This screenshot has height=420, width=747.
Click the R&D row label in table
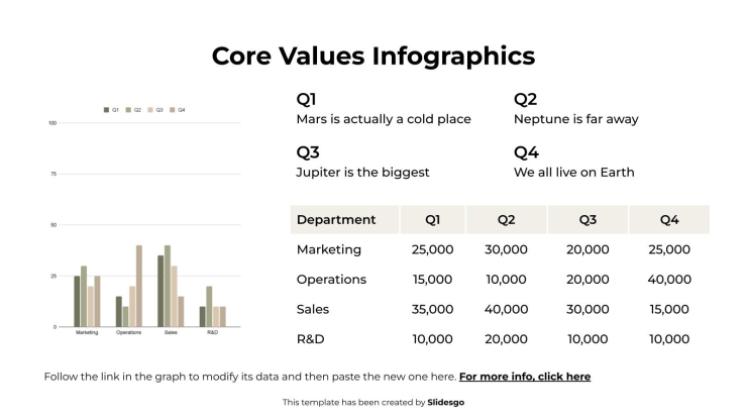pos(312,340)
